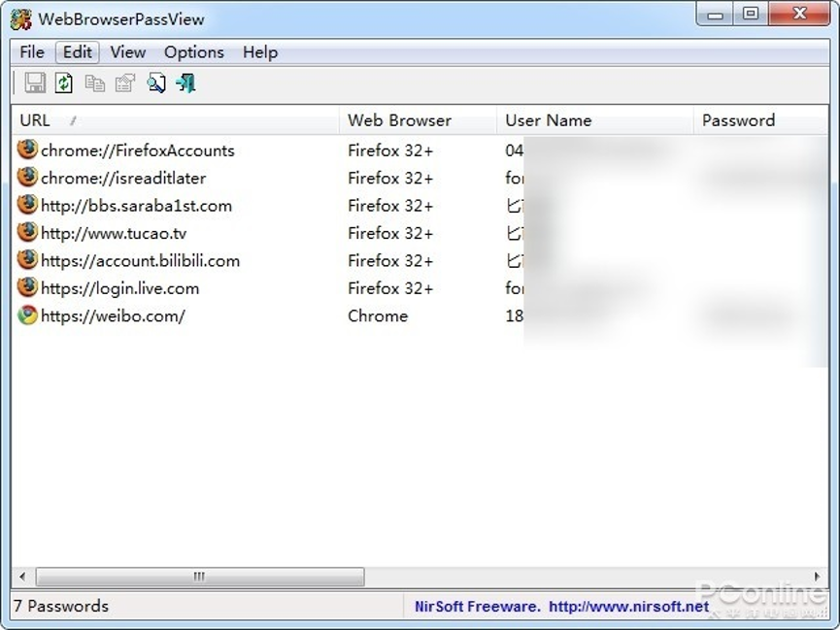Sort by the User Name column header

pos(595,120)
